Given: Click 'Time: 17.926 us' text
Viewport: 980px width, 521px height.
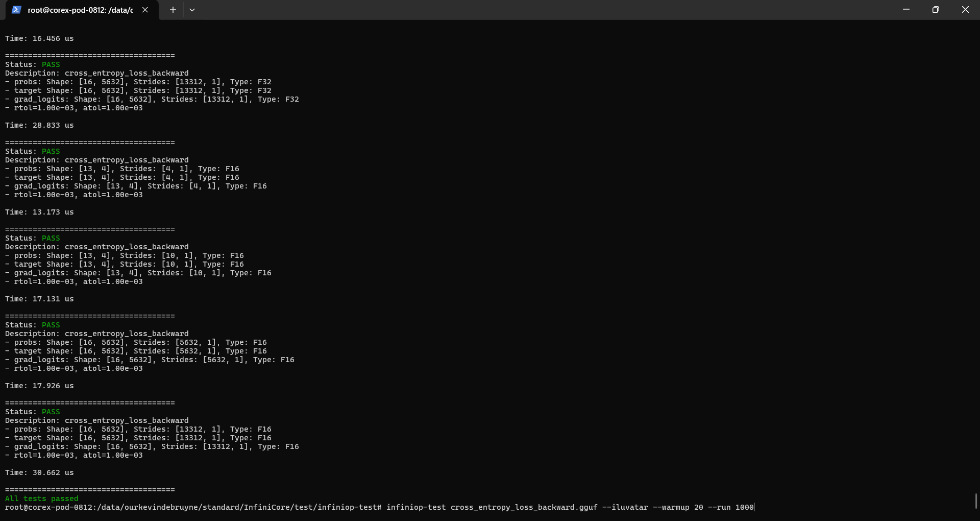Looking at the screenshot, I should tap(39, 386).
